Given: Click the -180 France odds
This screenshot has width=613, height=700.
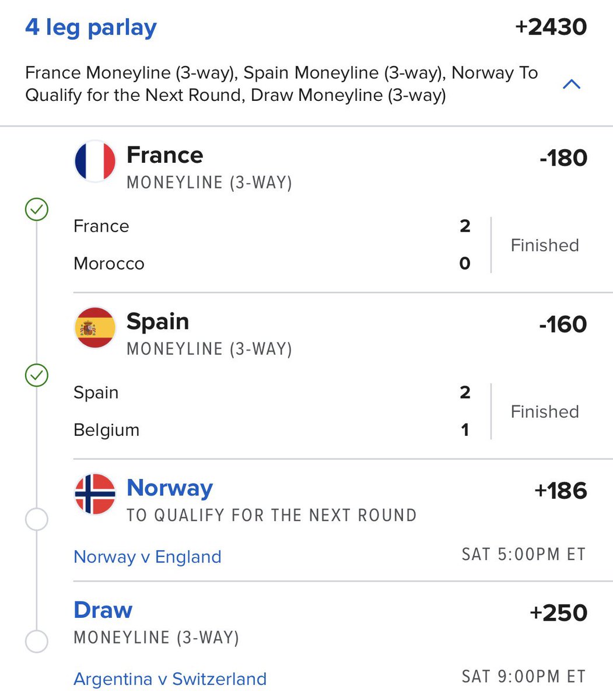Looking at the screenshot, I should (x=563, y=158).
